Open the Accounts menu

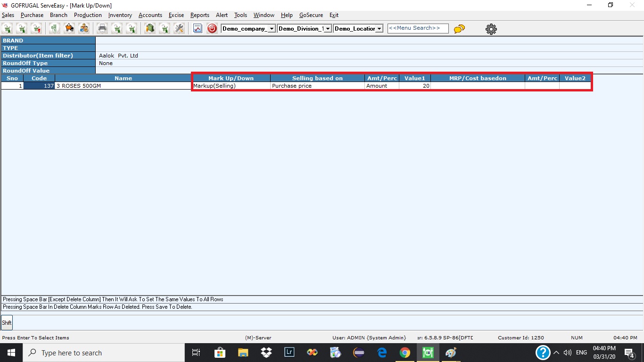(150, 15)
